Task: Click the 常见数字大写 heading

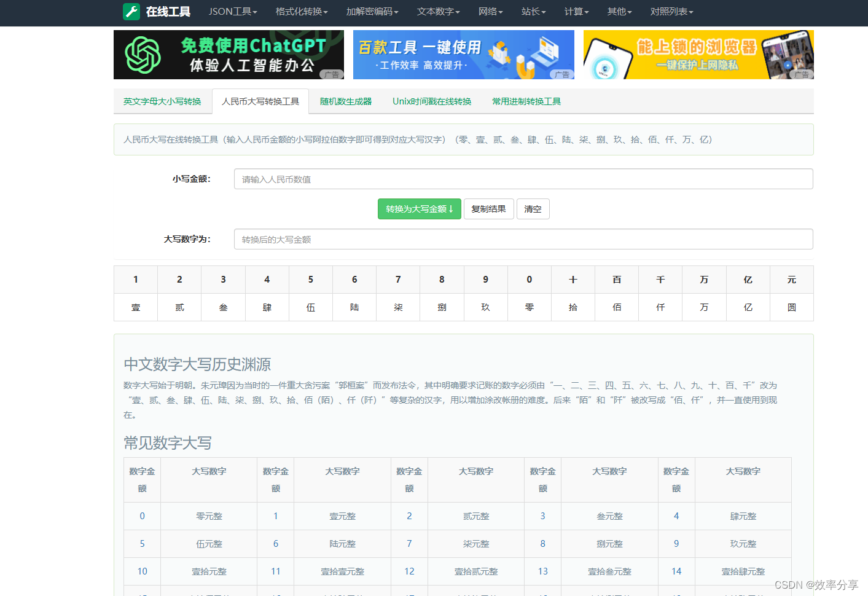Action: (x=168, y=443)
